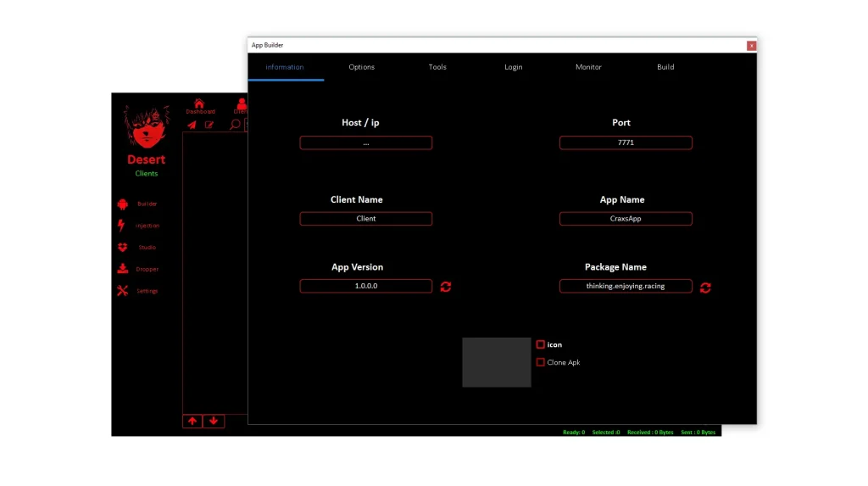Click the Dropper download icon
868x486 pixels.
point(122,269)
